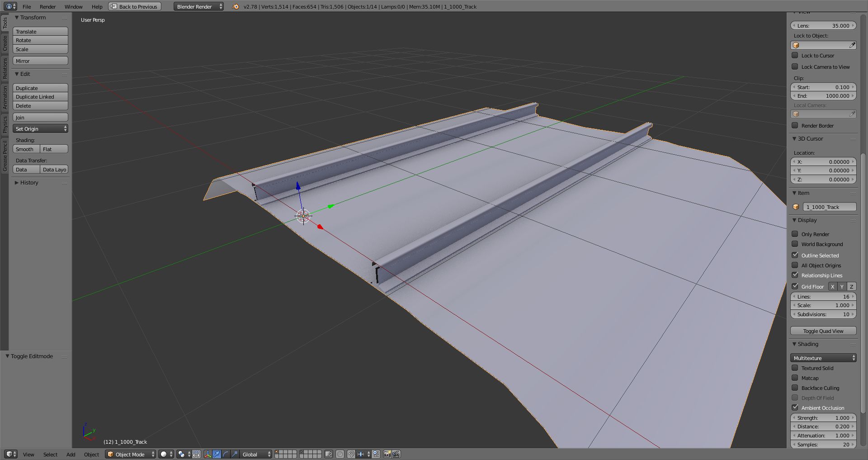Select the translate manipulator arrow icon
The height and width of the screenshot is (460, 868).
[x=217, y=454]
